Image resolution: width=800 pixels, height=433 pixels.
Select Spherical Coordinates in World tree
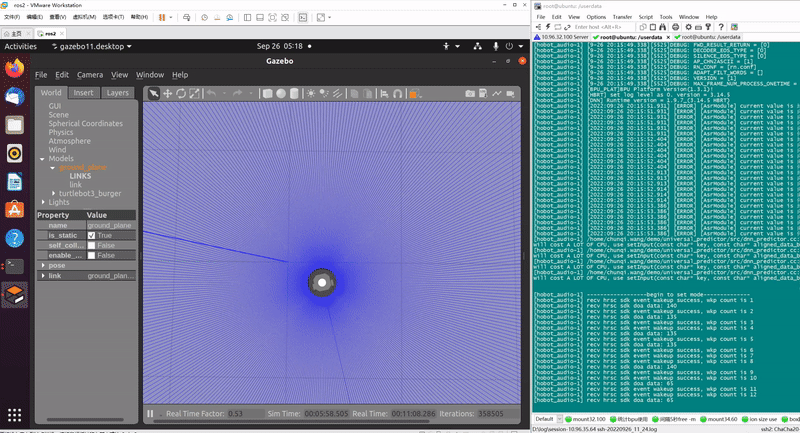pyautogui.click(x=86, y=123)
